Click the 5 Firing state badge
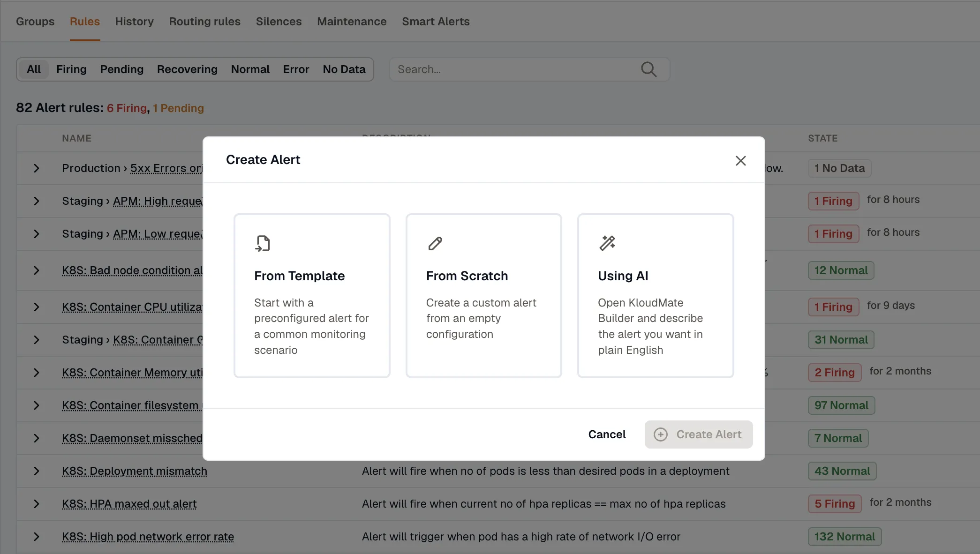Viewport: 980px width, 554px height. click(x=835, y=504)
